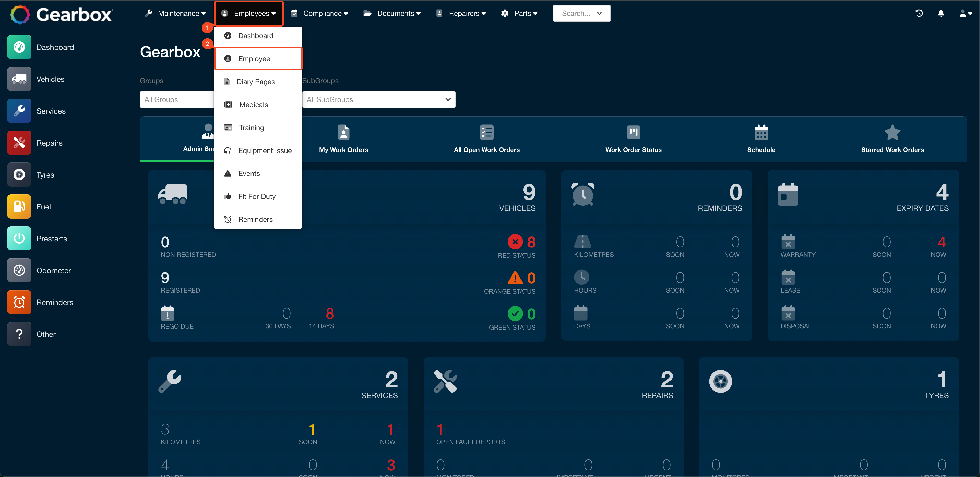980x477 pixels.
Task: Click the Services wrench icon
Action: [19, 111]
